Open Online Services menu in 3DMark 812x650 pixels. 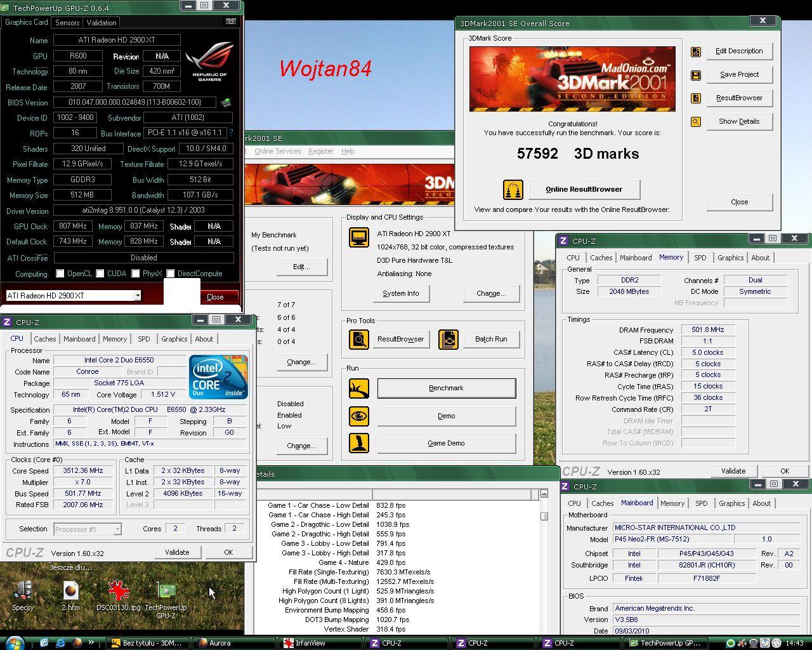tap(277, 151)
